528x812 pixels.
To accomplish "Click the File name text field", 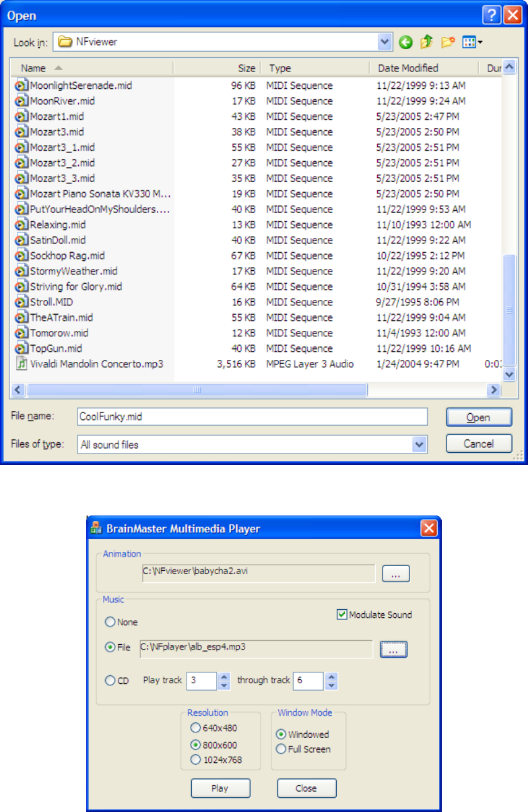I will click(252, 416).
